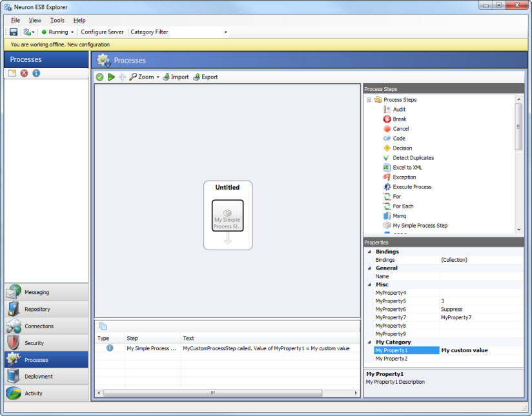
Task: Select the pan move cross icon
Action: click(x=122, y=77)
